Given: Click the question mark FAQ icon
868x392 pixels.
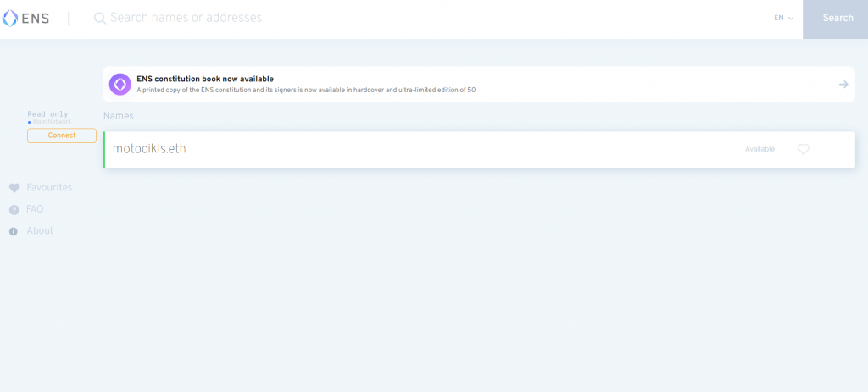Looking at the screenshot, I should click(14, 210).
